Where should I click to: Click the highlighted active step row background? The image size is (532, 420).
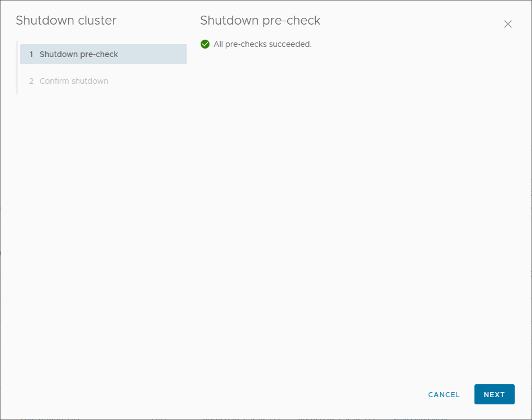tap(156, 54)
